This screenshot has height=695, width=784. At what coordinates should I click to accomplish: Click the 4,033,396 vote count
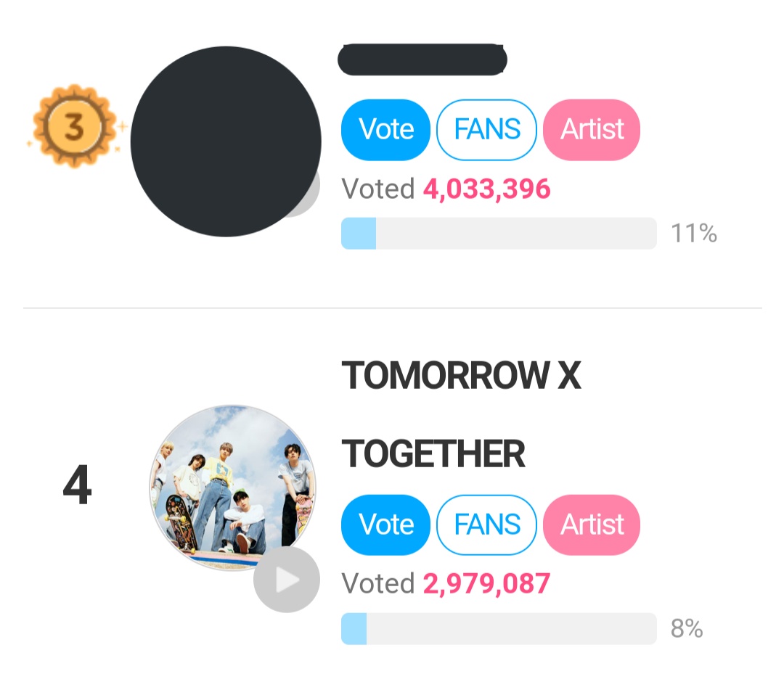[x=486, y=189]
